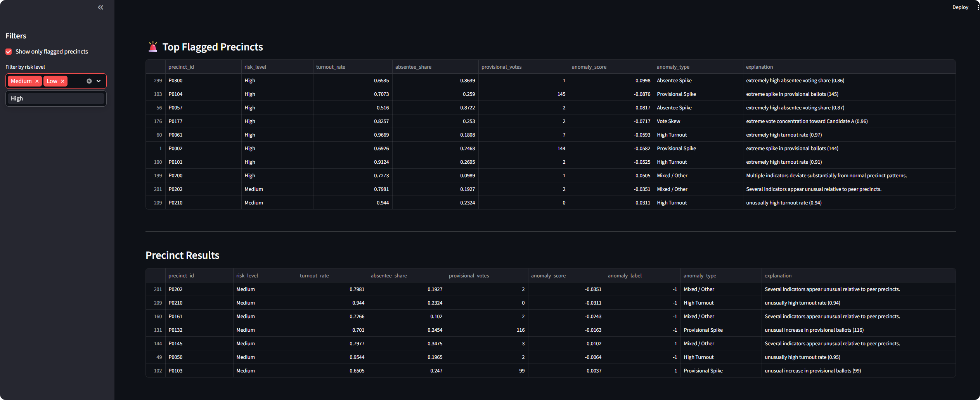Image resolution: width=980 pixels, height=400 pixels.
Task: Remove the Low risk level tag
Action: [x=62, y=81]
